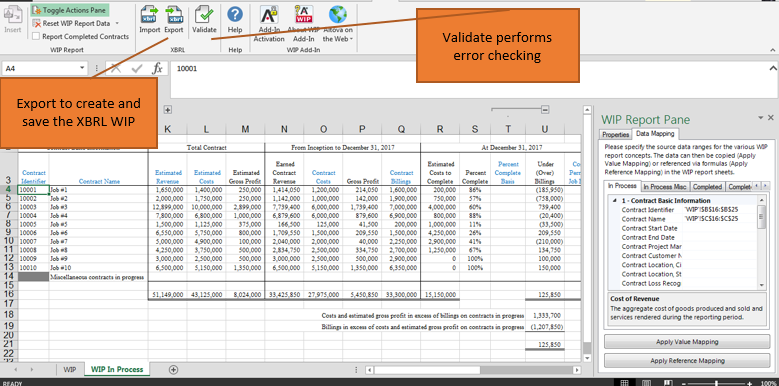779x386 pixels.
Task: Run Validate for error checking
Action: click(204, 20)
